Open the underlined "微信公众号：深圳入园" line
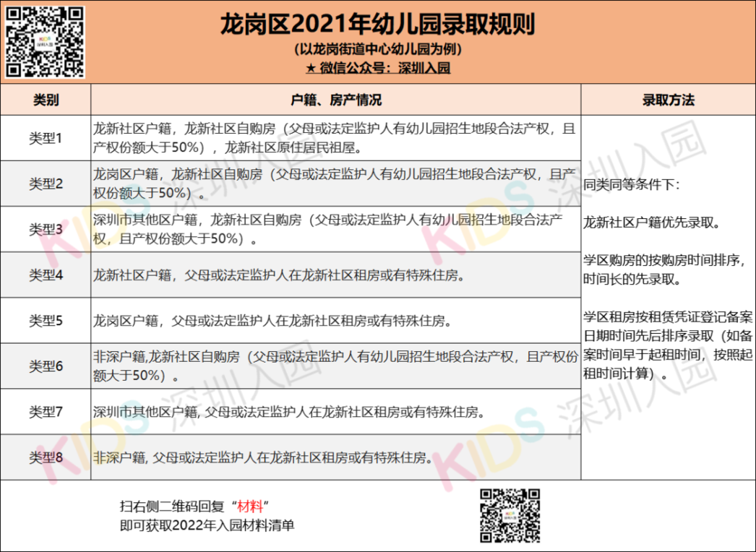The width and height of the screenshot is (756, 552). point(377,67)
